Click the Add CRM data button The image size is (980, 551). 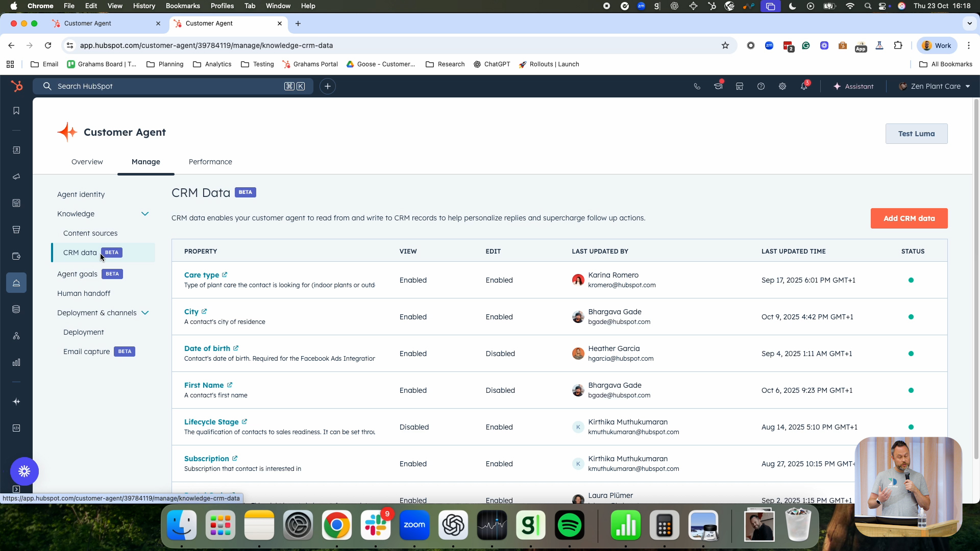pyautogui.click(x=909, y=218)
